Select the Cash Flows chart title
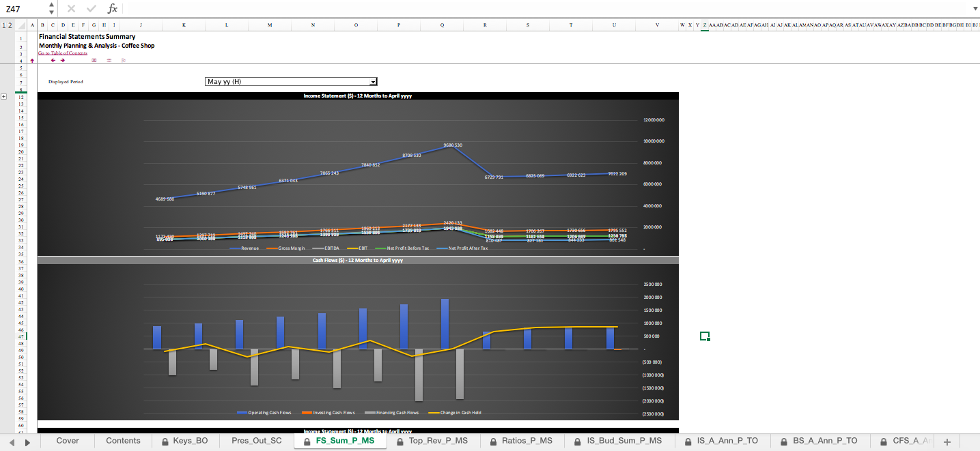The image size is (980, 451). pos(358,260)
